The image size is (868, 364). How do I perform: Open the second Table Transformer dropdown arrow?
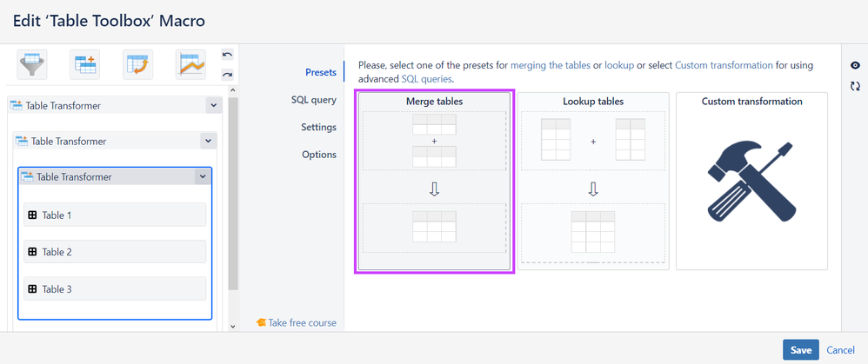(208, 141)
